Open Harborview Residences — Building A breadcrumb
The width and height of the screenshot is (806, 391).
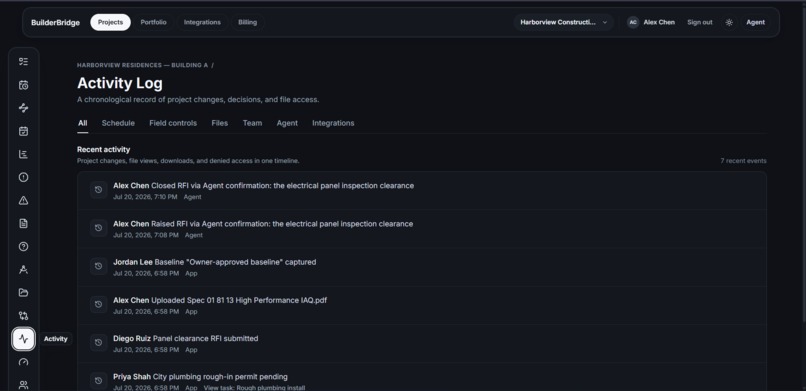point(142,65)
